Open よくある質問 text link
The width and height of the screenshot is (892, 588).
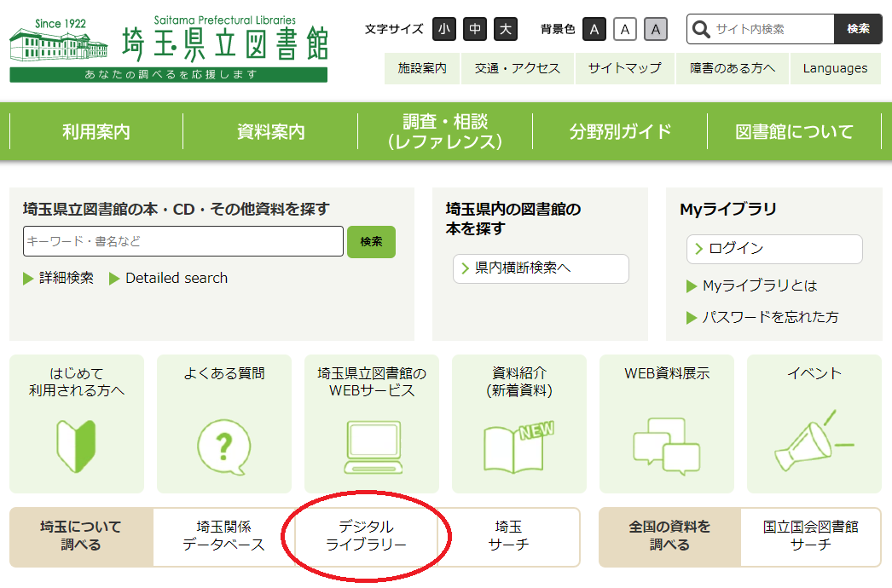pos(224,373)
